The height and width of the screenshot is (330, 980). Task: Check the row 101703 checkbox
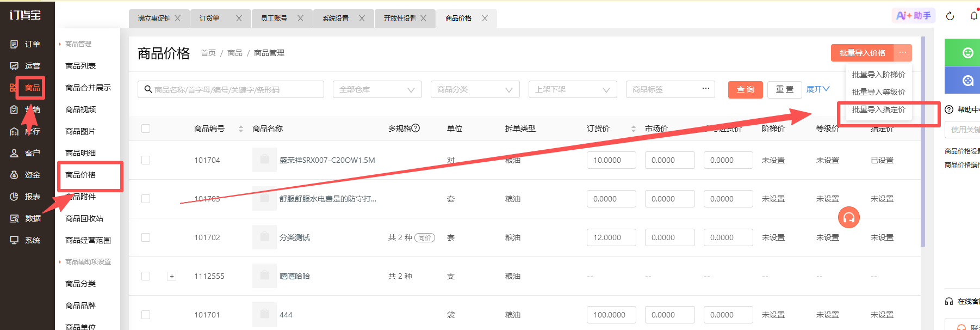point(146,199)
